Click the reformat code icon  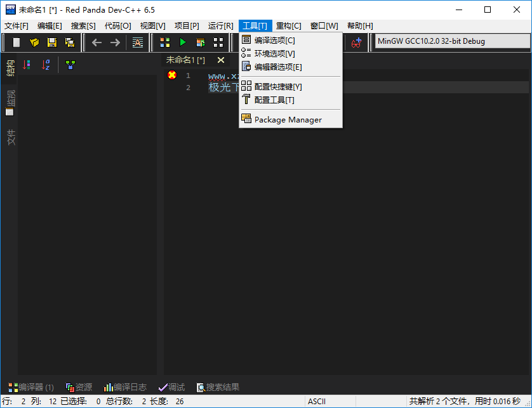[x=136, y=42]
